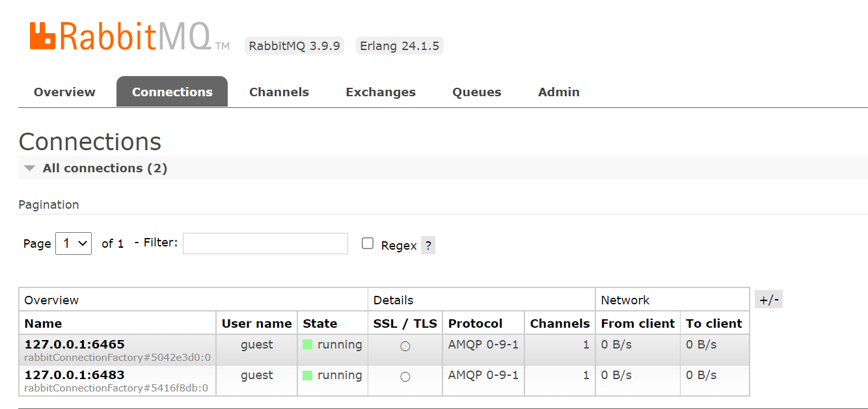Click SSL/TLS circle for connection 127.0.0.1:6465
Image resolution: width=868 pixels, height=409 pixels.
tap(405, 346)
